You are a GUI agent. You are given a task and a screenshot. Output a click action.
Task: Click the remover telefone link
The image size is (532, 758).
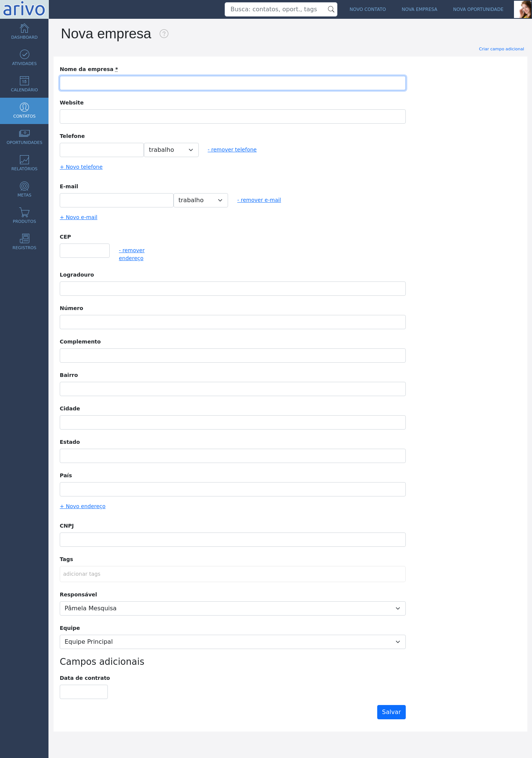[232, 150]
